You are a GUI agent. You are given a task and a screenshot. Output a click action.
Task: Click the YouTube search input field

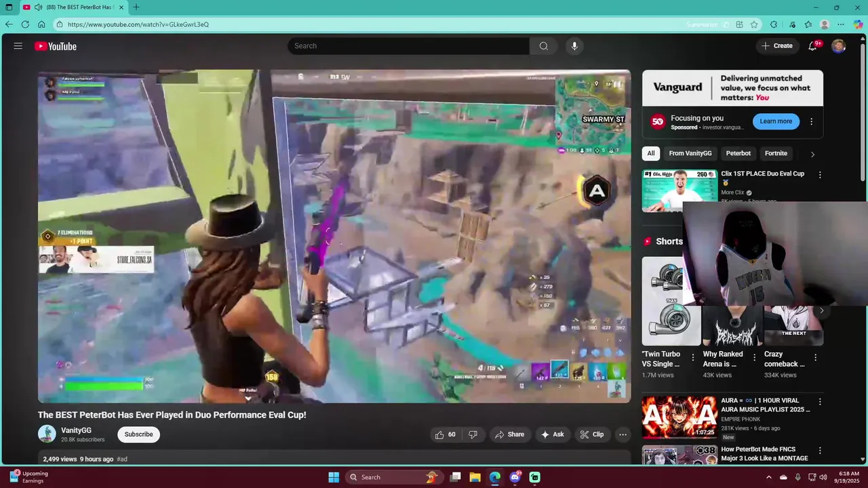pyautogui.click(x=408, y=46)
